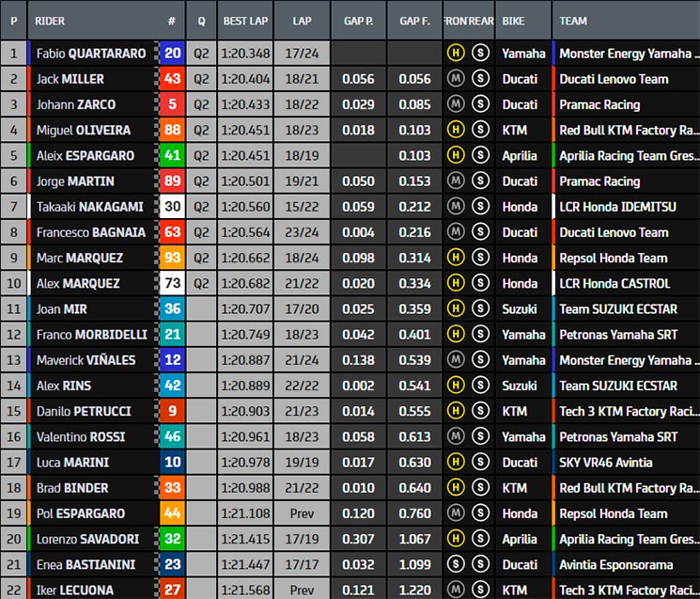The height and width of the screenshot is (599, 700).
Task: Click the medium front tyre icon in Viñales's row
Action: (456, 359)
